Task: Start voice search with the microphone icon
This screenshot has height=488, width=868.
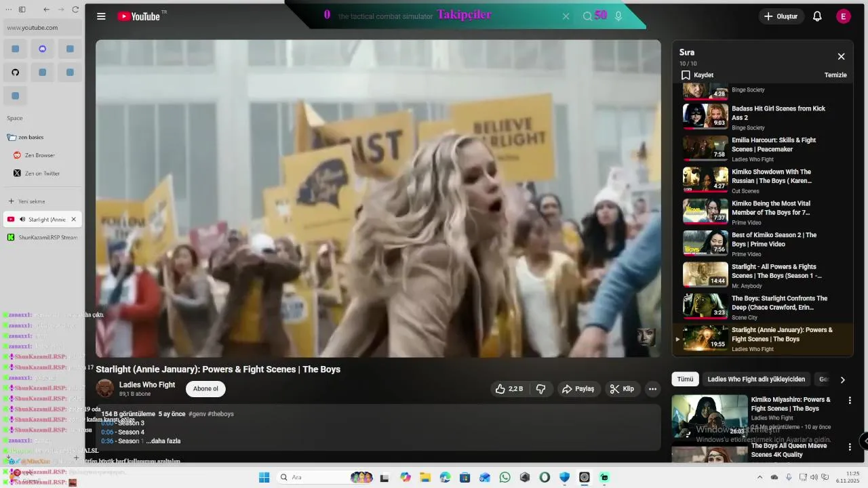Action: (618, 16)
